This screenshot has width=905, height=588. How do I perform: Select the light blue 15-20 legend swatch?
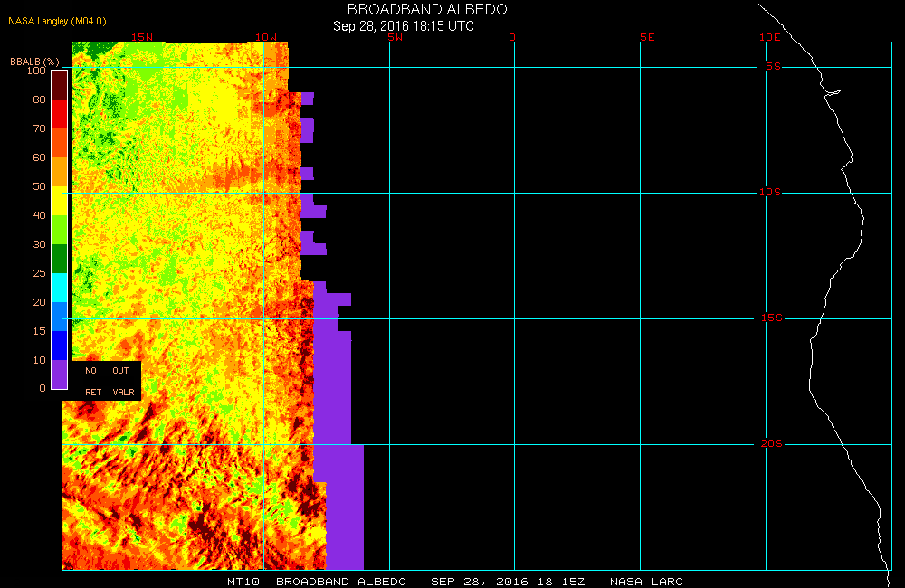[60, 317]
